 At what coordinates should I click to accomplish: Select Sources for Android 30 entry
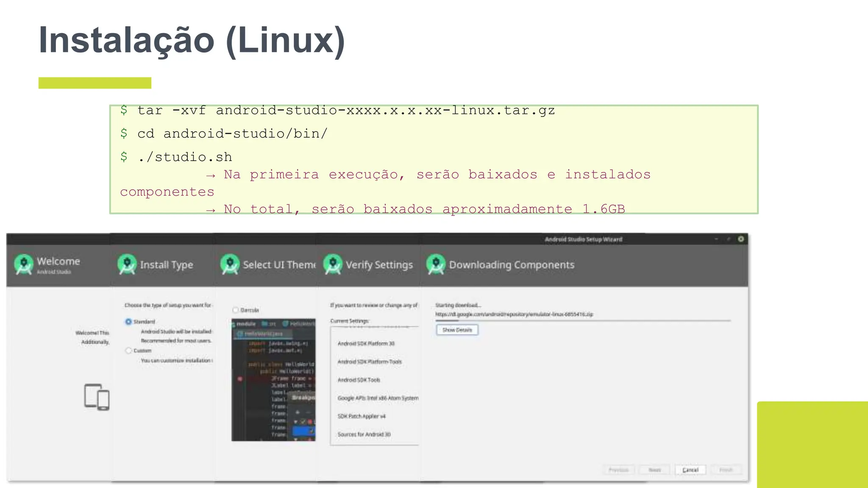[x=364, y=435]
